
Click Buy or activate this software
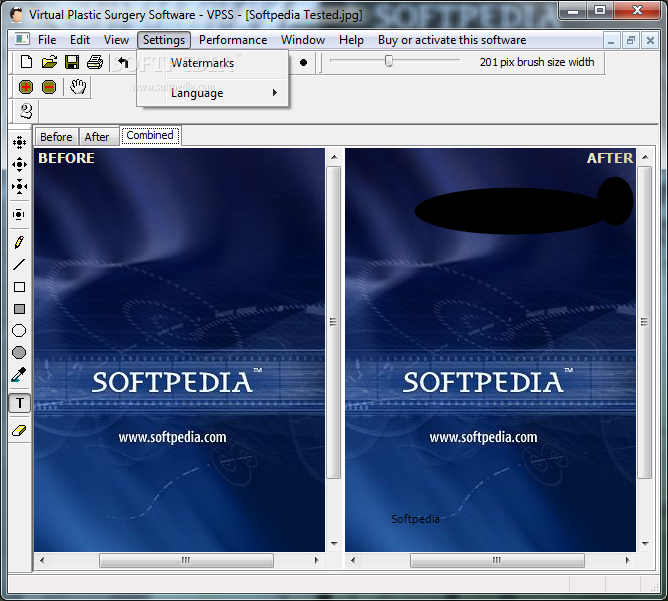pyautogui.click(x=452, y=40)
